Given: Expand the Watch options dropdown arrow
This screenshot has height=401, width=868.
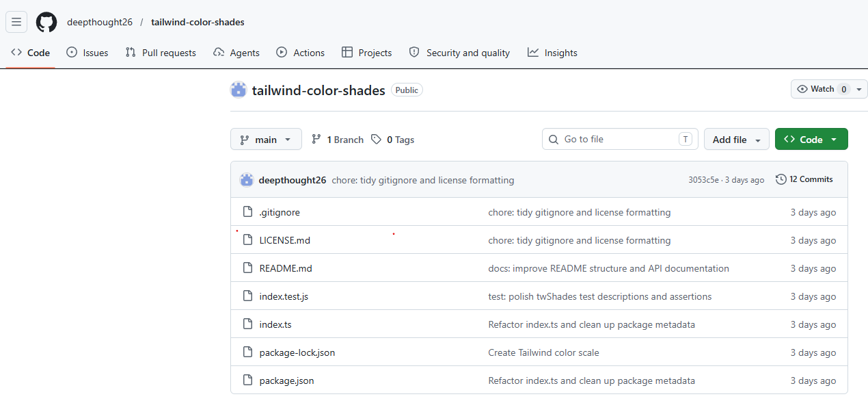Looking at the screenshot, I should pos(859,89).
